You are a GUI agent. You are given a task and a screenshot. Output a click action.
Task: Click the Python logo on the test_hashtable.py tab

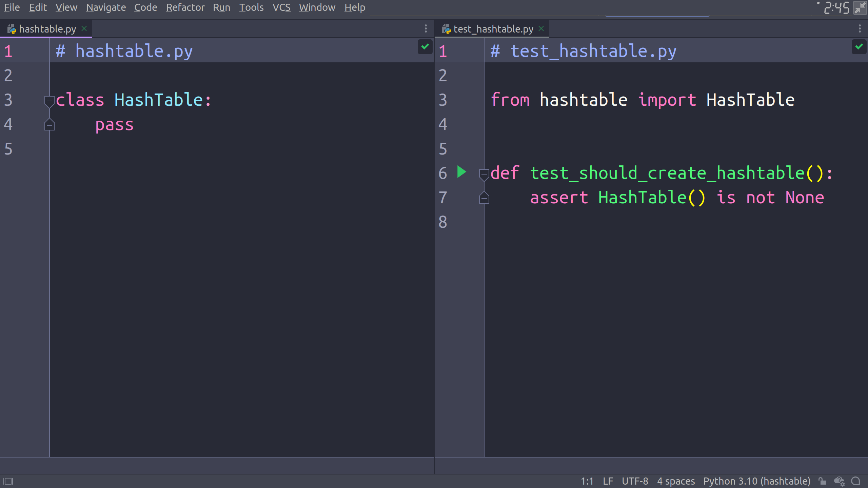[x=447, y=28]
